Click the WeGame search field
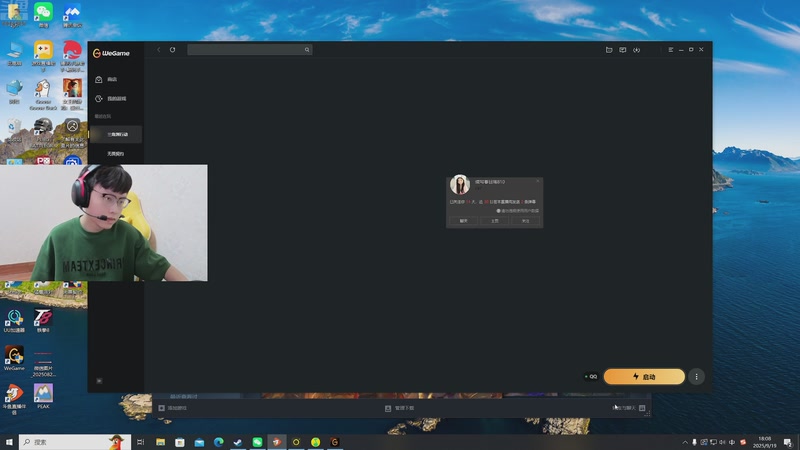Image resolution: width=800 pixels, height=450 pixels. (x=249, y=49)
